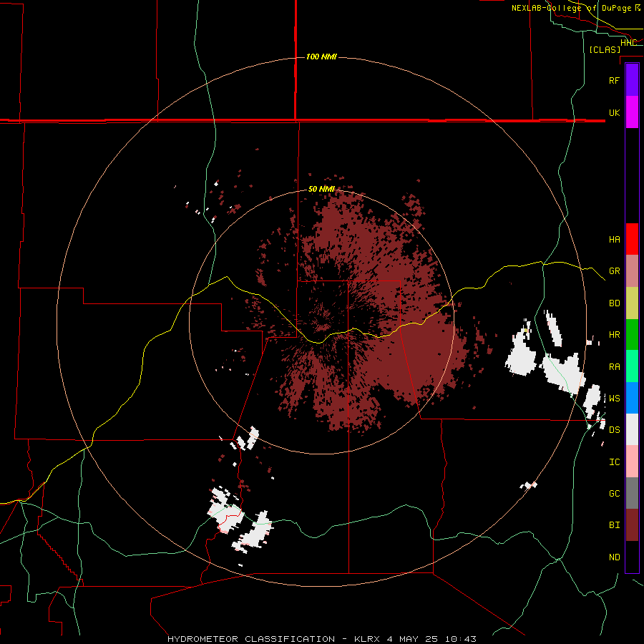The height and width of the screenshot is (644, 644).
Task: Pick the green HR legend swatch
Action: (x=632, y=335)
